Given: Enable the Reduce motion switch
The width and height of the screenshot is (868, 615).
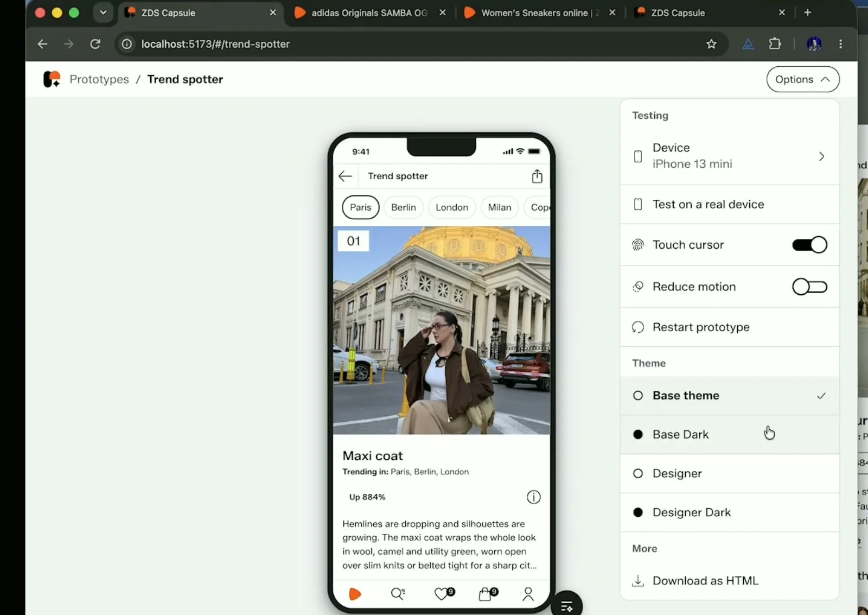Looking at the screenshot, I should tap(809, 287).
